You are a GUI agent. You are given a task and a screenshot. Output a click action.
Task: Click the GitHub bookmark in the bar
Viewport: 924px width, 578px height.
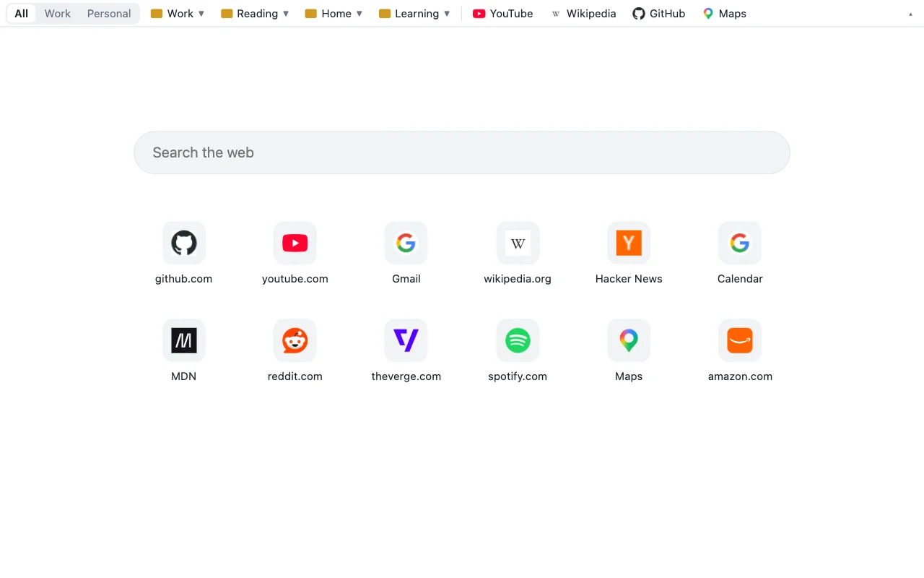(x=659, y=14)
